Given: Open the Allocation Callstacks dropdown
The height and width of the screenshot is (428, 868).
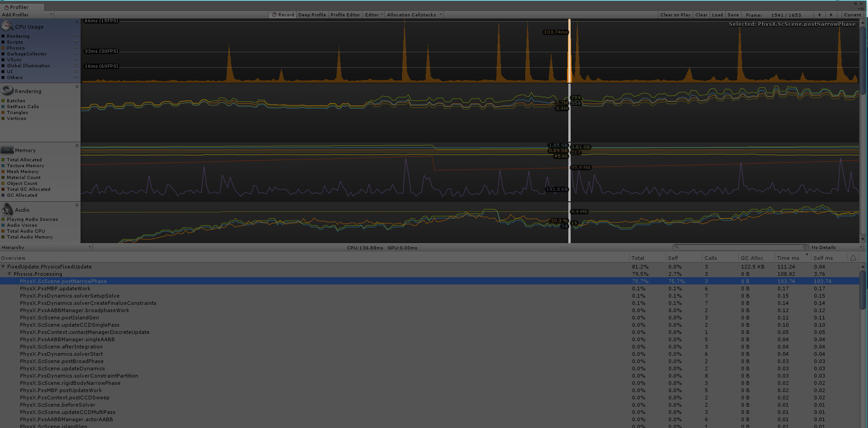Looking at the screenshot, I should coord(414,15).
